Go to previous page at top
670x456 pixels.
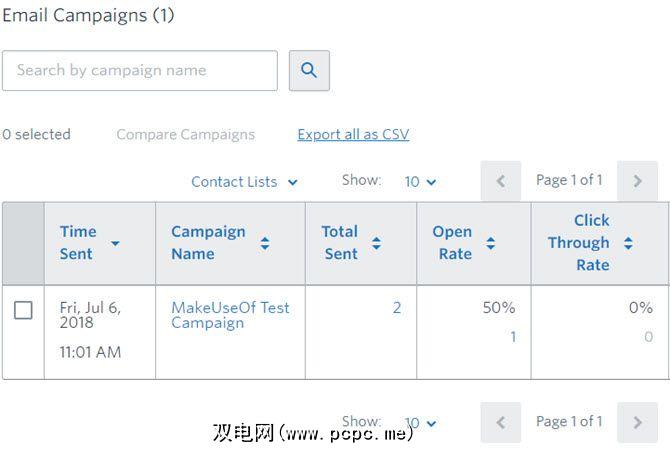point(501,181)
